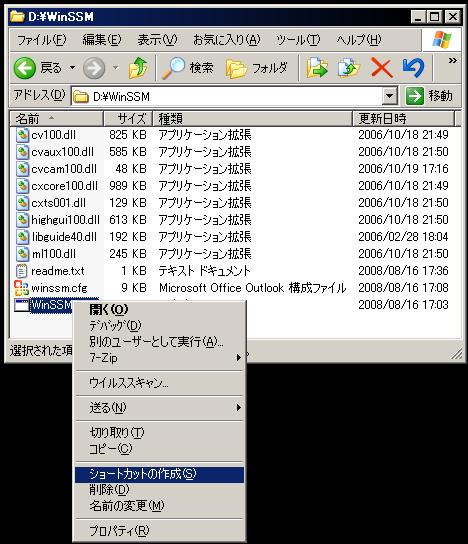Expand the Back button history dropdown
Viewport: 468px width, 544px height.
(73, 68)
